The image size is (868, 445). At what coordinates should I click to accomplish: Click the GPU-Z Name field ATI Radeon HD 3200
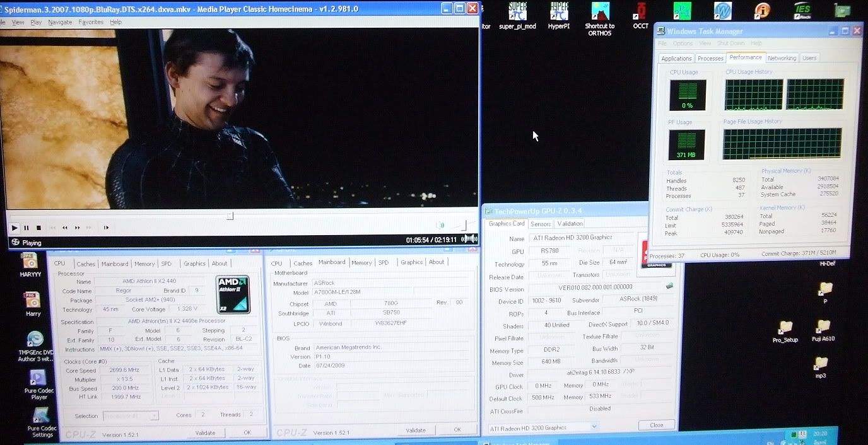tap(581, 238)
